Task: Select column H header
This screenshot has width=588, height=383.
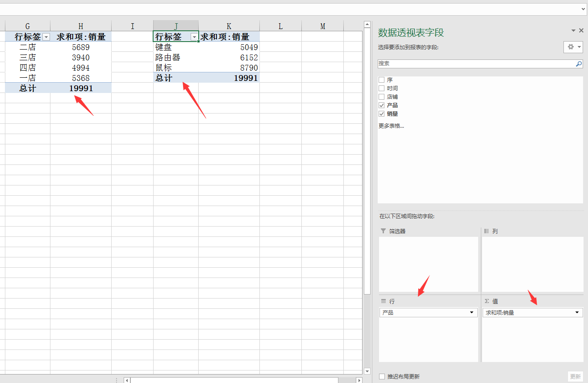Action: [x=81, y=26]
